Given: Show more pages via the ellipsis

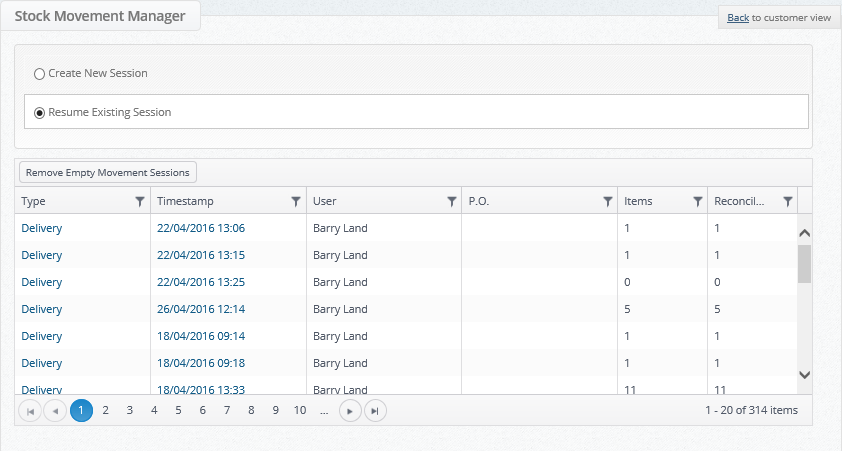Looking at the screenshot, I should click(324, 411).
